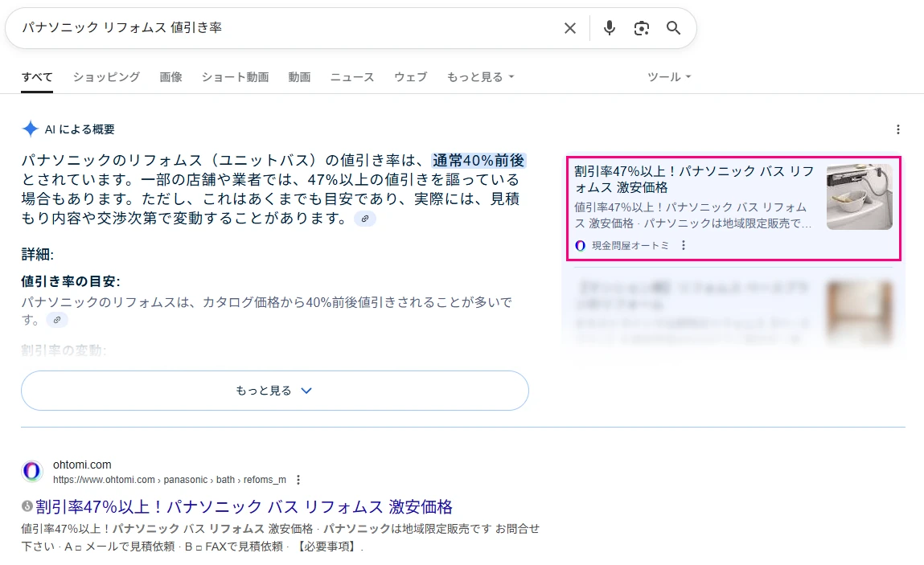This screenshot has height=565, width=924.
Task: Expand もっと見る dropdown in tab bar
Action: [x=480, y=77]
